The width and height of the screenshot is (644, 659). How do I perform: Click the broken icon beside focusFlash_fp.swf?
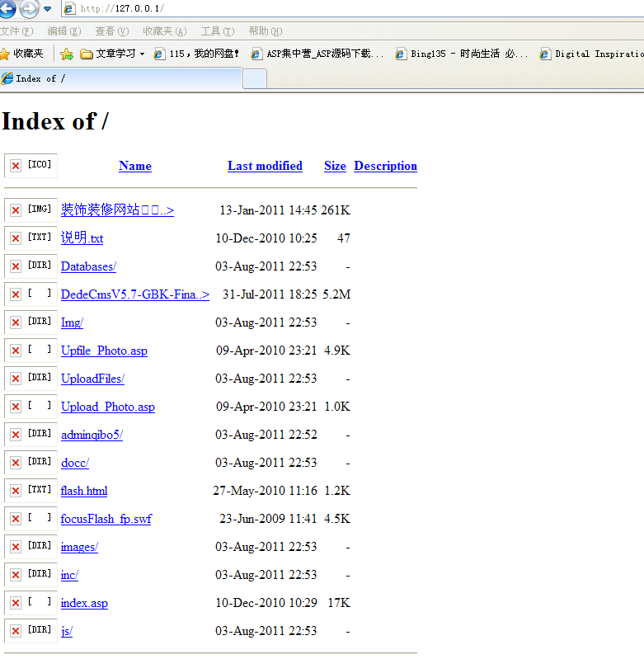click(x=31, y=519)
